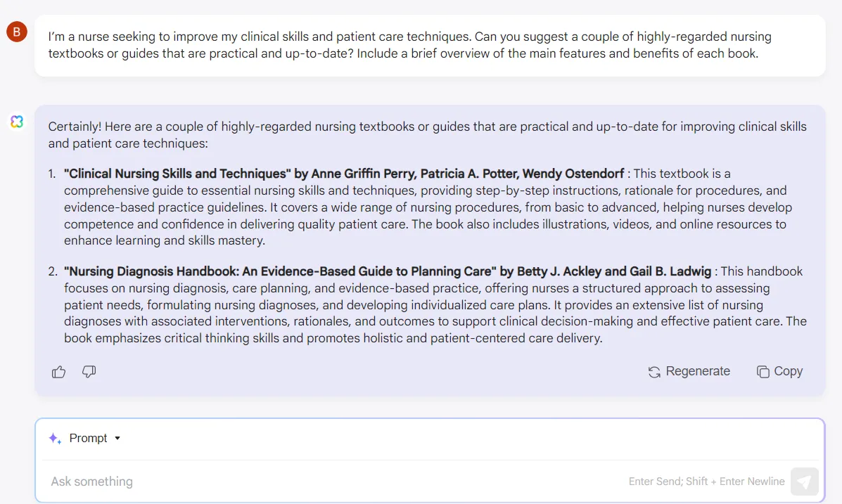Click the first book's description text

coord(428,207)
